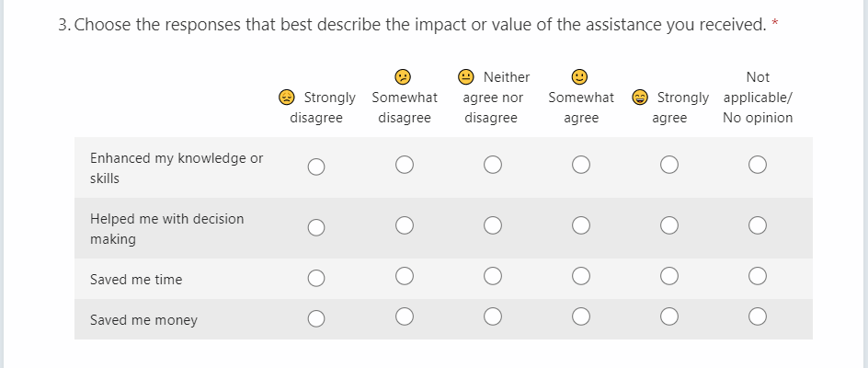Choose Strongly agree for Helped with decision making

pyautogui.click(x=669, y=226)
